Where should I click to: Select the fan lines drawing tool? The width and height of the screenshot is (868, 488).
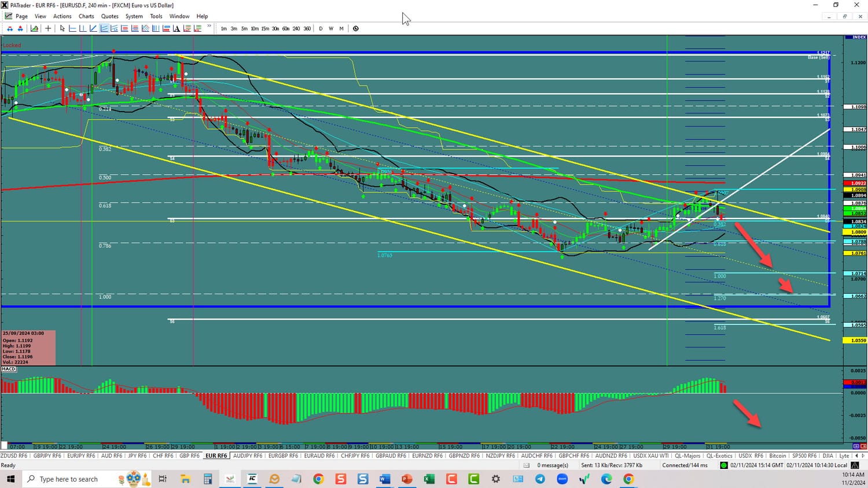tap(146, 28)
